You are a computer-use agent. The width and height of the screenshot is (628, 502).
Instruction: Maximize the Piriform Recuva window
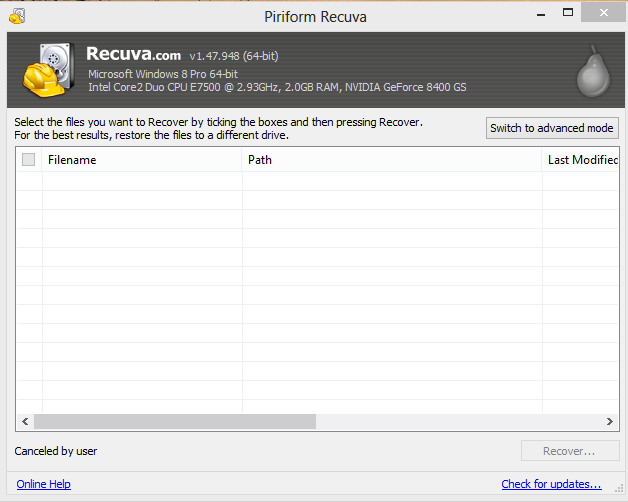click(568, 12)
